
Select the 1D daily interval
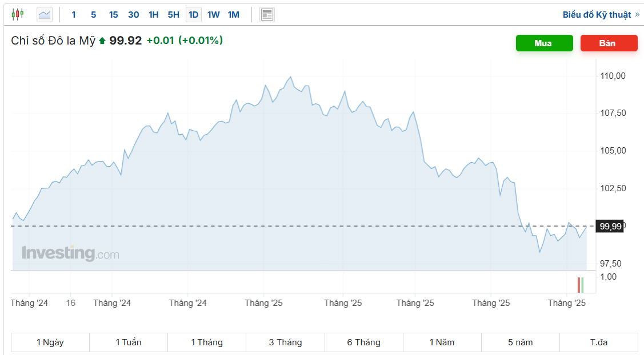pos(194,15)
